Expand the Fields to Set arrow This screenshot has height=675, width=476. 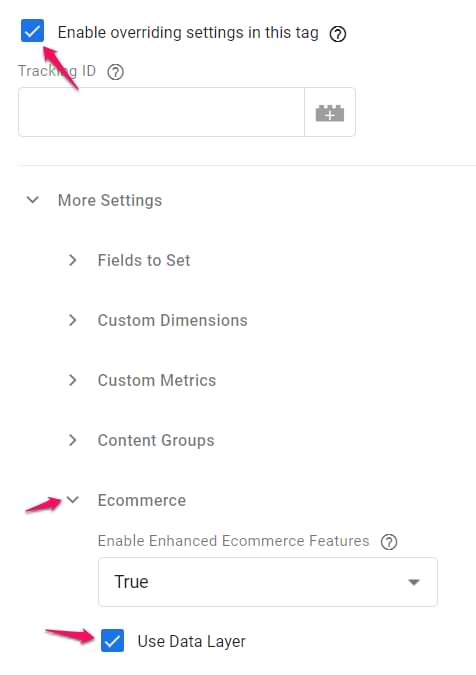coord(73,260)
